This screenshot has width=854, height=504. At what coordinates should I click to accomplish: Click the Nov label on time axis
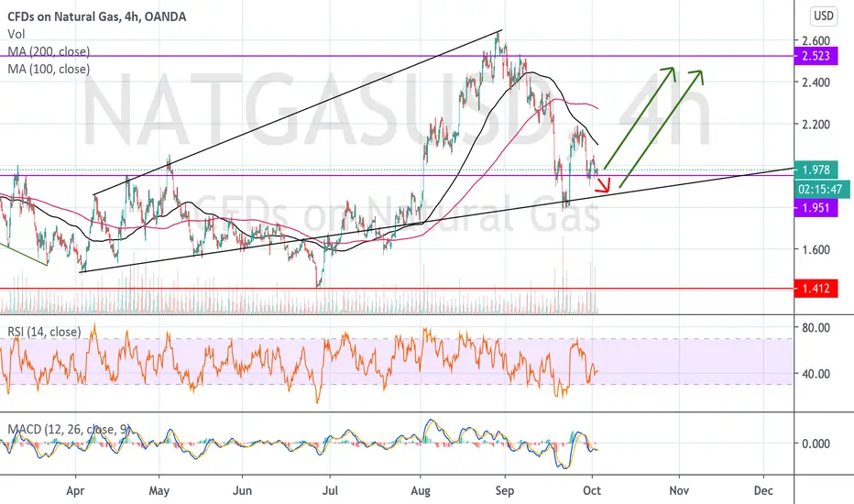(679, 490)
